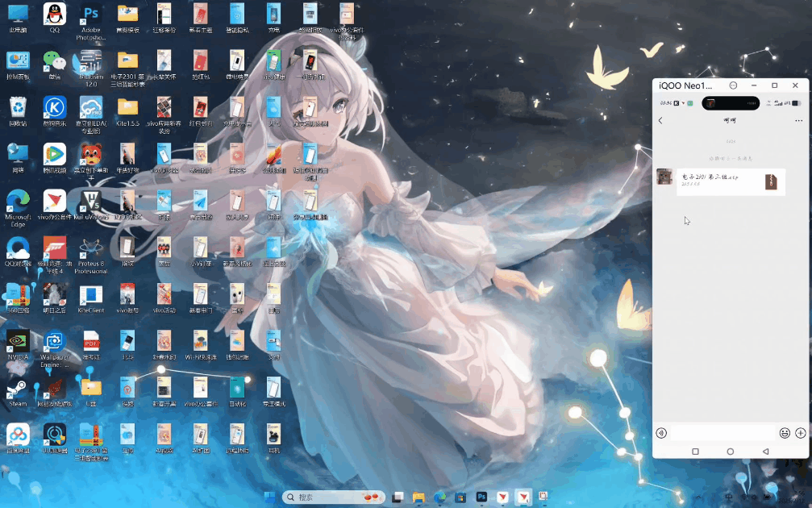Tap the Android home circle button

click(x=731, y=452)
